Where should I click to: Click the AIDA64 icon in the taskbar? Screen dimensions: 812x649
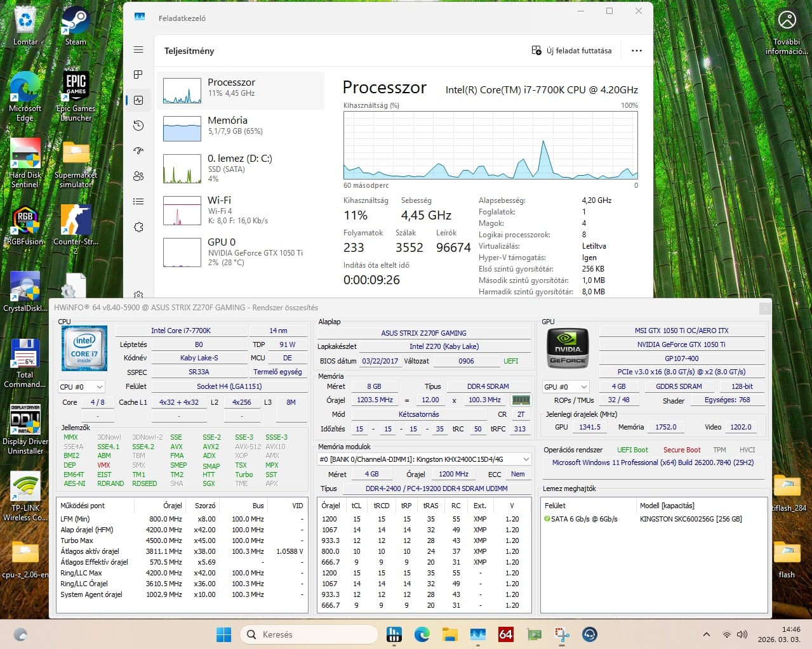click(x=506, y=634)
